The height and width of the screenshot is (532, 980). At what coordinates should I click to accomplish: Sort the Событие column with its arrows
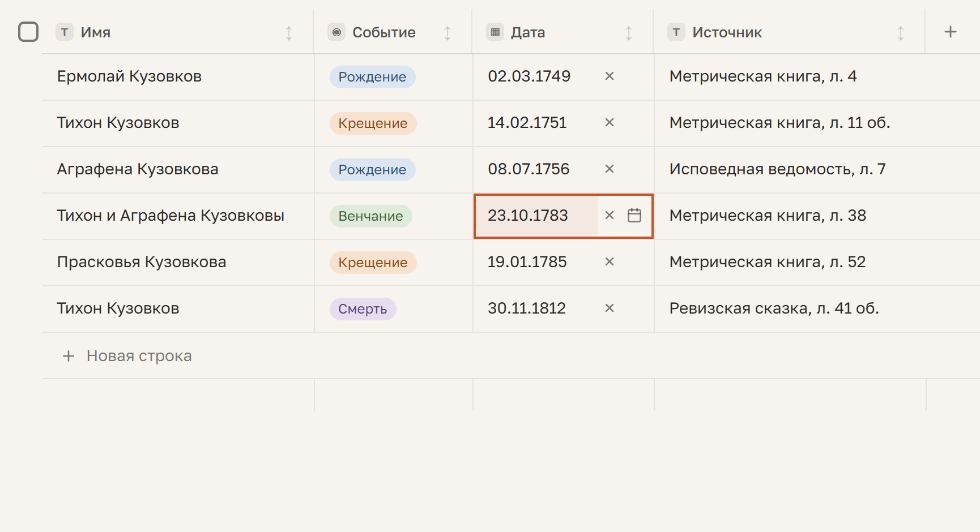[x=448, y=33]
